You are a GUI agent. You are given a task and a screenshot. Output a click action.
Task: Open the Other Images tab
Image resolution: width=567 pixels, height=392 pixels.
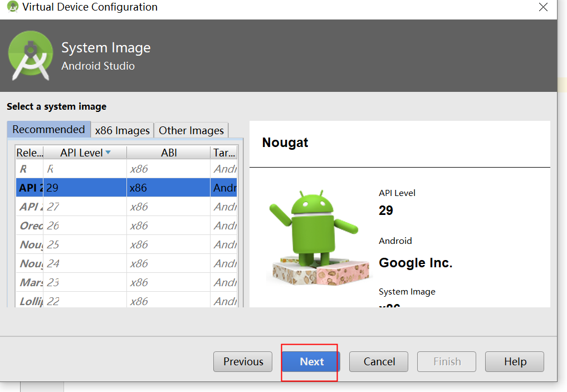(191, 130)
